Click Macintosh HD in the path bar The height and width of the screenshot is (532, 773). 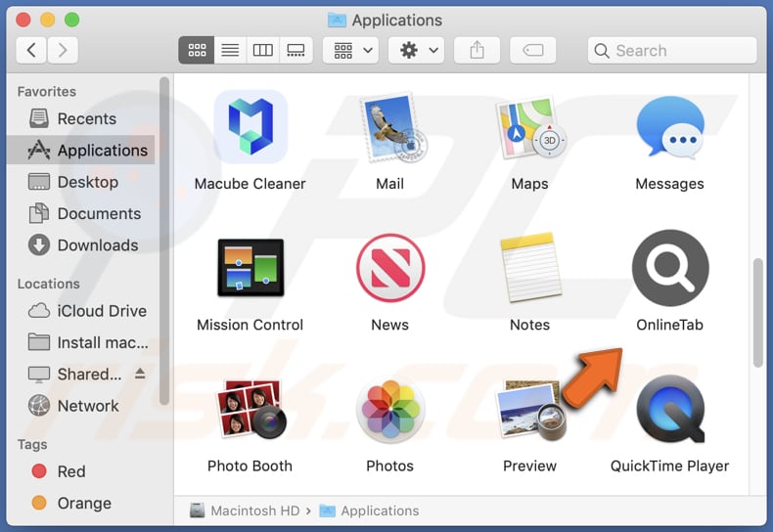click(245, 510)
